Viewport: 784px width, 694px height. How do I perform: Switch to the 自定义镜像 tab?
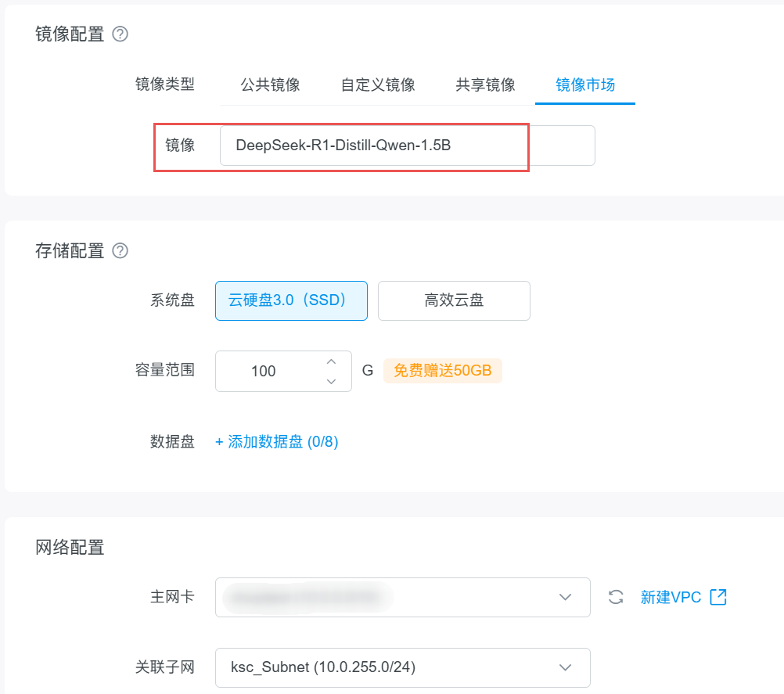(x=378, y=85)
